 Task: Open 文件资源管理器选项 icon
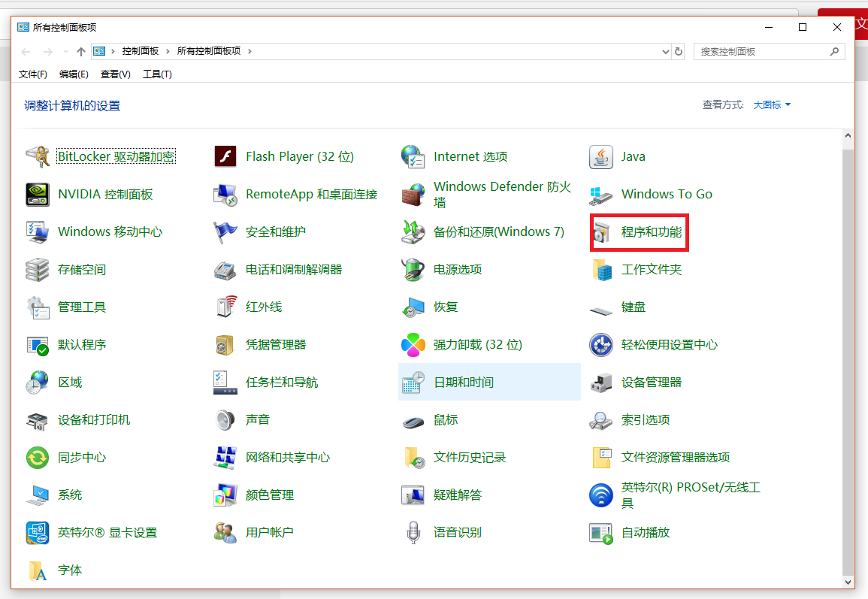point(601,458)
